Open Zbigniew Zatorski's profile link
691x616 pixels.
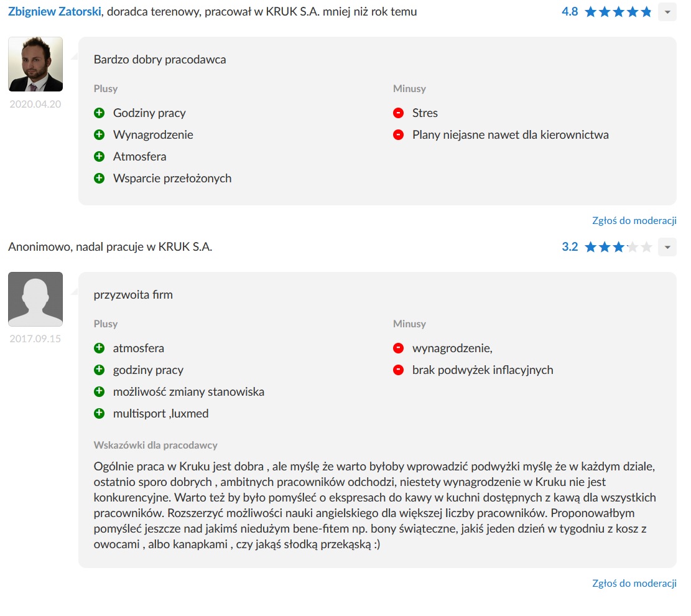coord(55,12)
